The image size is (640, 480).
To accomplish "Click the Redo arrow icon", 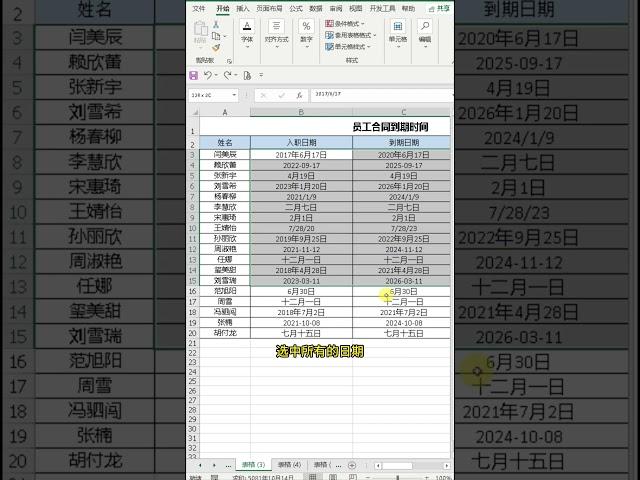I will [226, 75].
